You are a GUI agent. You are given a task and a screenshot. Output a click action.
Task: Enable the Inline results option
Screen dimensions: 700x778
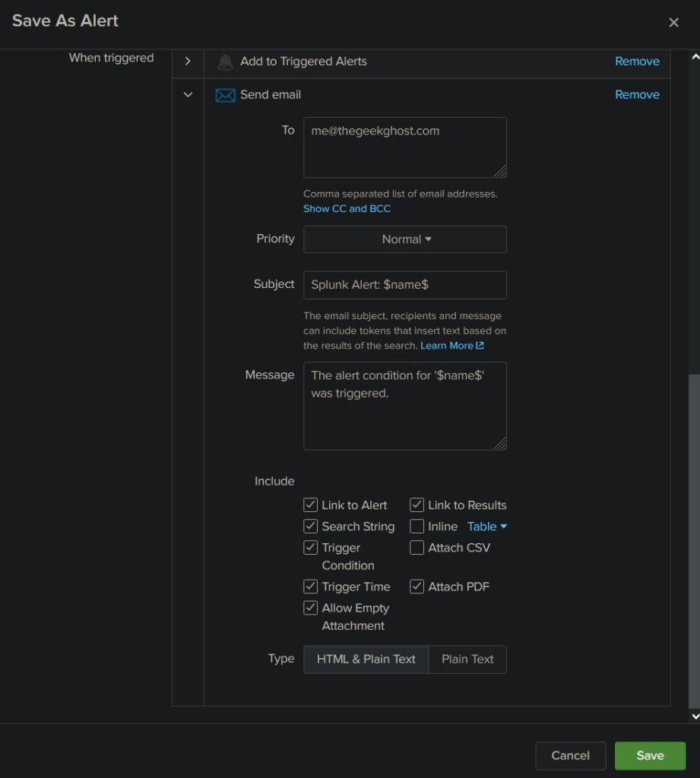point(417,526)
